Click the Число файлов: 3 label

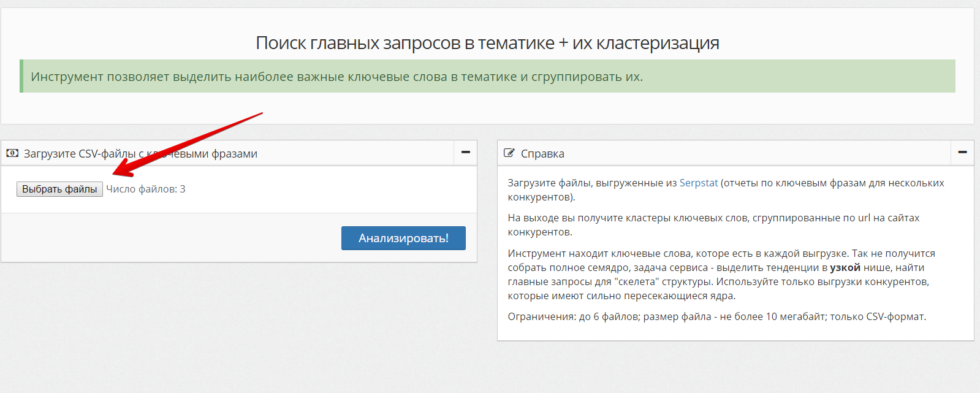click(x=146, y=189)
